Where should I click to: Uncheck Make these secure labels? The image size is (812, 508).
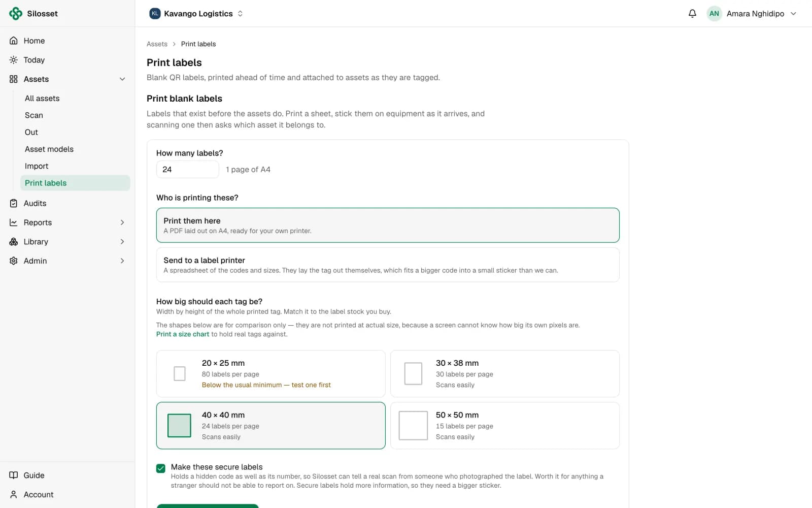161,468
